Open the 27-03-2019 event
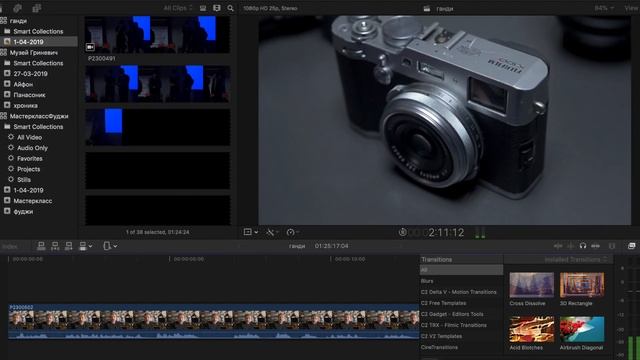The width and height of the screenshot is (640, 360). (x=30, y=73)
